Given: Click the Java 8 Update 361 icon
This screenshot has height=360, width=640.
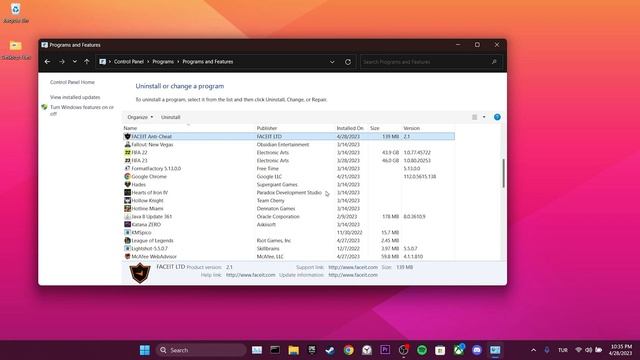Looking at the screenshot, I should click(127, 216).
